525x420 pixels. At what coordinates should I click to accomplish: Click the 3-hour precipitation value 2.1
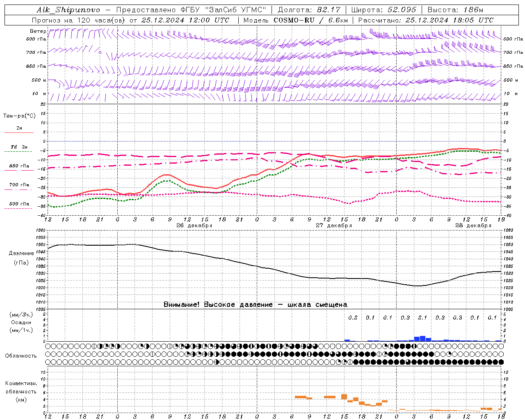[422, 318]
